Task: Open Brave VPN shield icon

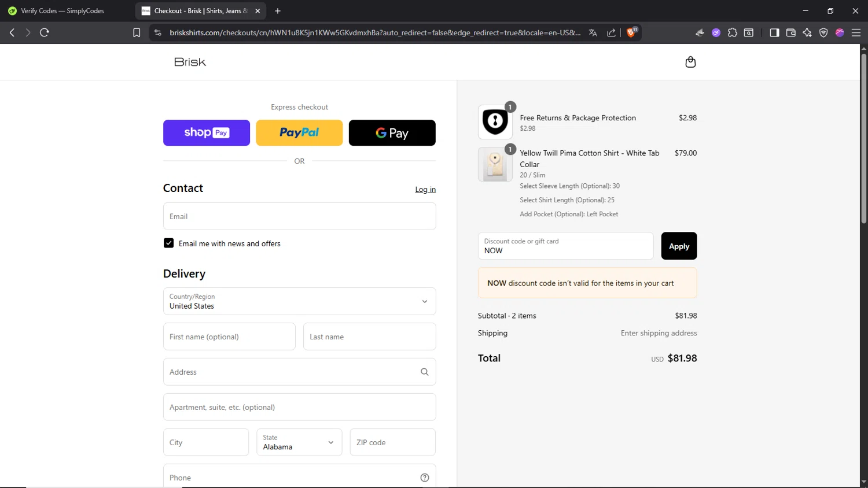Action: (823, 33)
